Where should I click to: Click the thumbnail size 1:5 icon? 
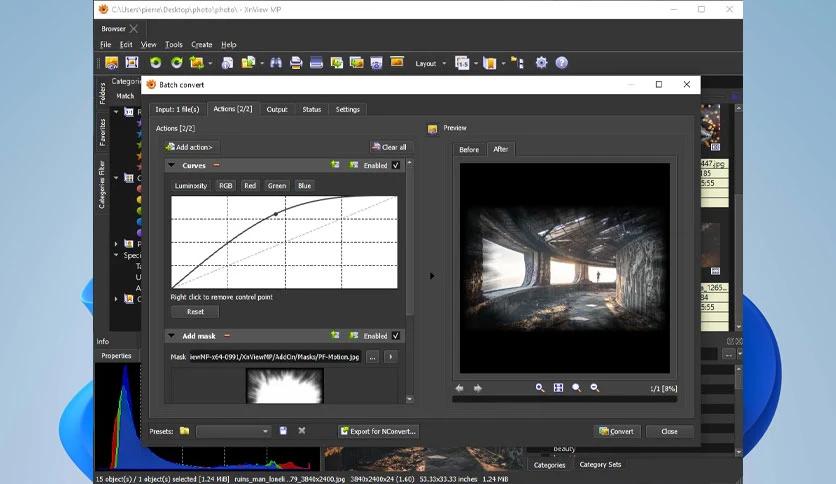462,63
